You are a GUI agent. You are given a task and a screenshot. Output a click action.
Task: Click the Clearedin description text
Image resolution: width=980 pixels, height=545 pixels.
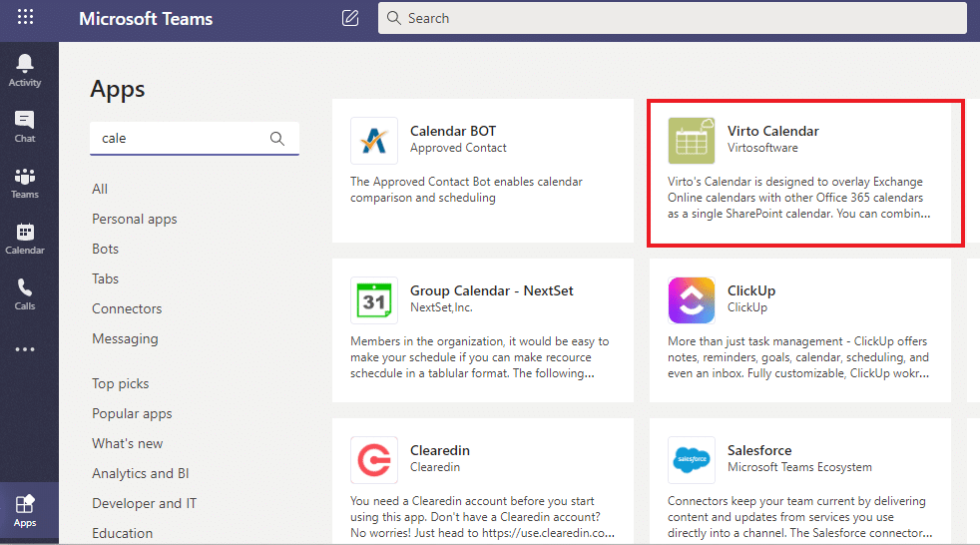point(482,517)
